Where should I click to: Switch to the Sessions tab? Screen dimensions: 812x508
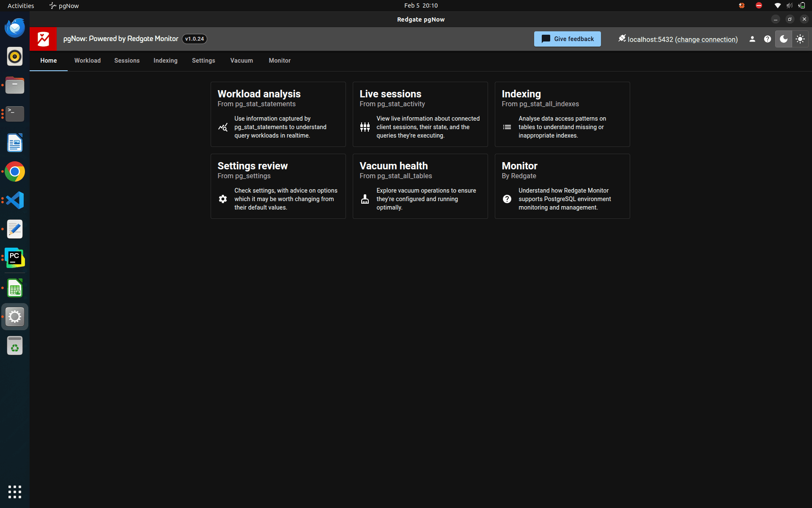pos(126,61)
